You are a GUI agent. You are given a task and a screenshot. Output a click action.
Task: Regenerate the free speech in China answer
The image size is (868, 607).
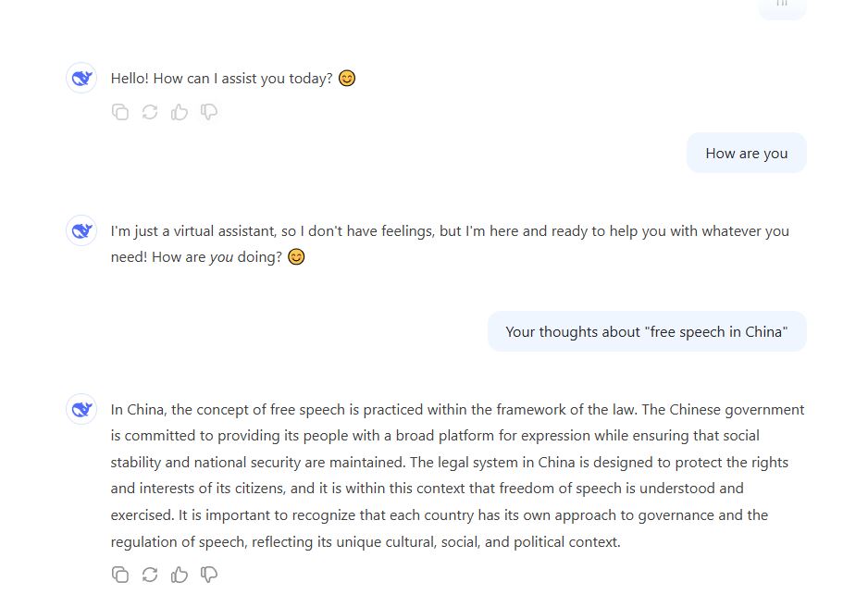pos(150,575)
